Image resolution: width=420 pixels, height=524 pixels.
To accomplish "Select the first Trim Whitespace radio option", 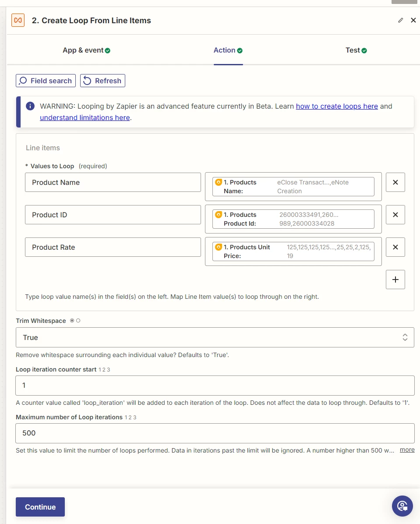I will [x=72, y=320].
